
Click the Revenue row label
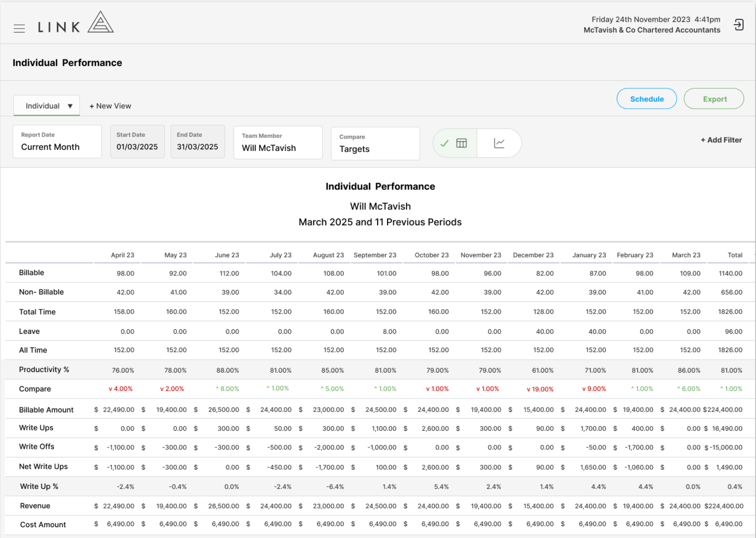(35, 506)
